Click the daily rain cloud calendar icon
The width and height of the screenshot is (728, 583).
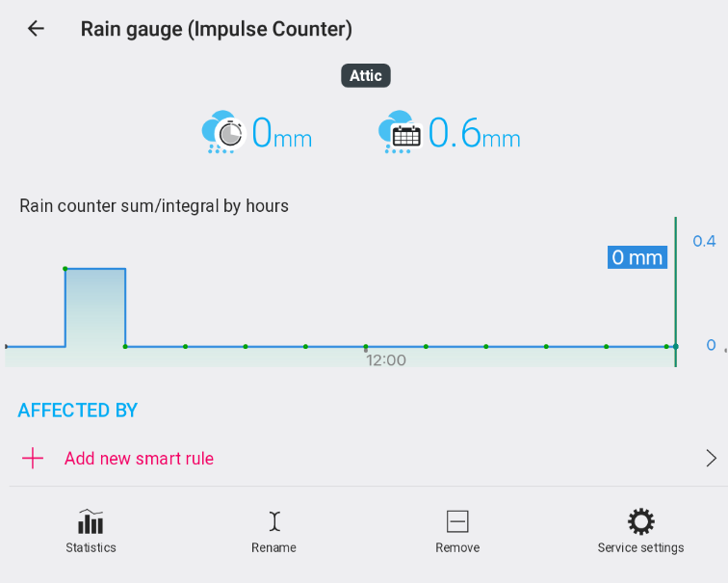click(x=400, y=133)
